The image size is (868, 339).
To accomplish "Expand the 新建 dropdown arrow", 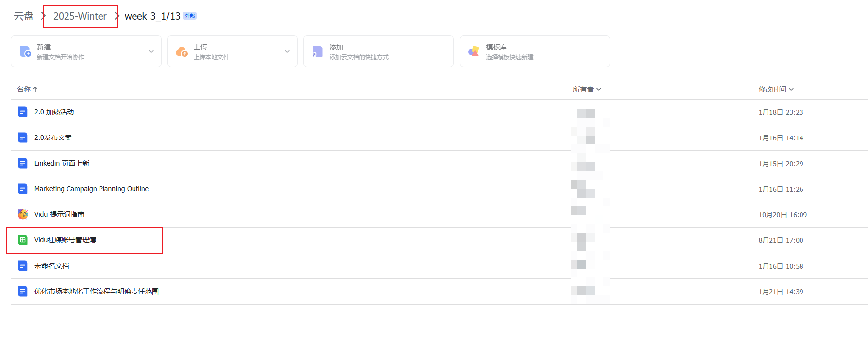I will (x=151, y=51).
